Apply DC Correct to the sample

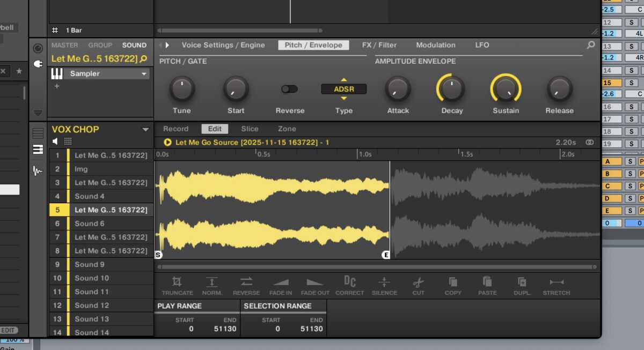349,285
